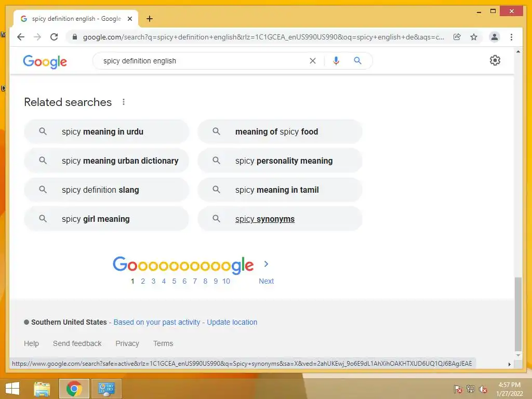Search 'spicy definition slang'

tap(106, 190)
